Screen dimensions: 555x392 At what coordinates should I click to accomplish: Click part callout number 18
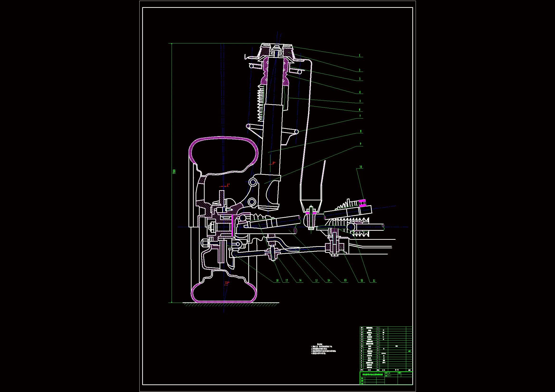point(277,281)
